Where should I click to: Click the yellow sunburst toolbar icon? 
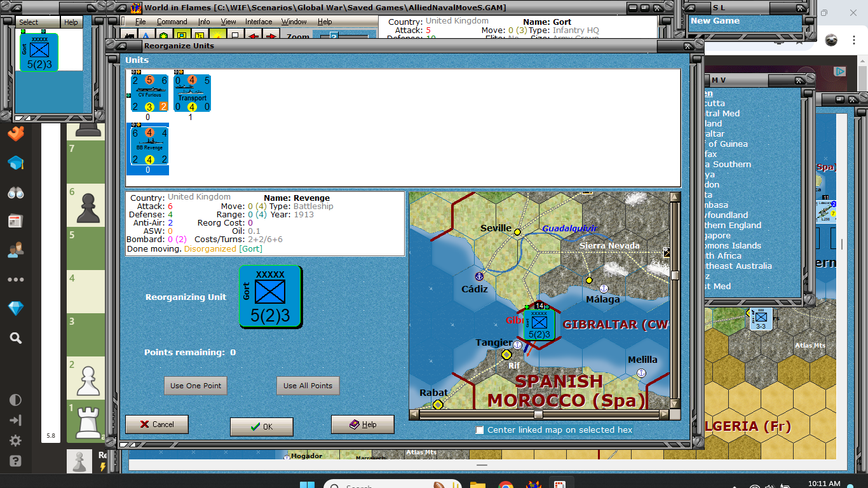click(x=217, y=36)
